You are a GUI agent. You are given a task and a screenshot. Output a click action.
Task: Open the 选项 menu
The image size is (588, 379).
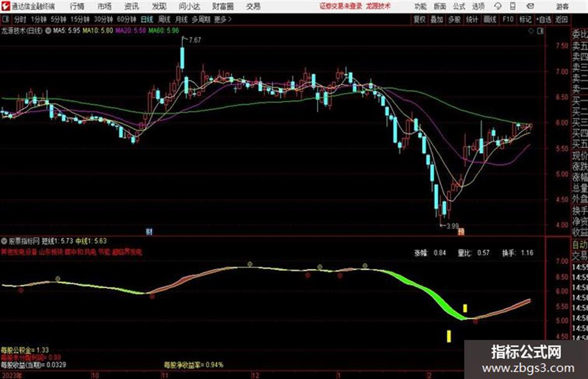point(478,6)
